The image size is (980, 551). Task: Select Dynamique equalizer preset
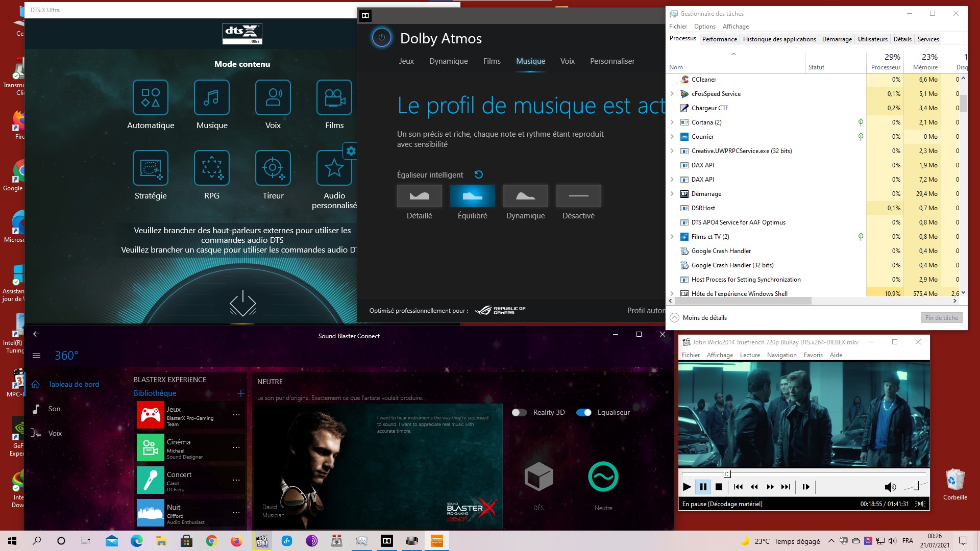pos(526,196)
